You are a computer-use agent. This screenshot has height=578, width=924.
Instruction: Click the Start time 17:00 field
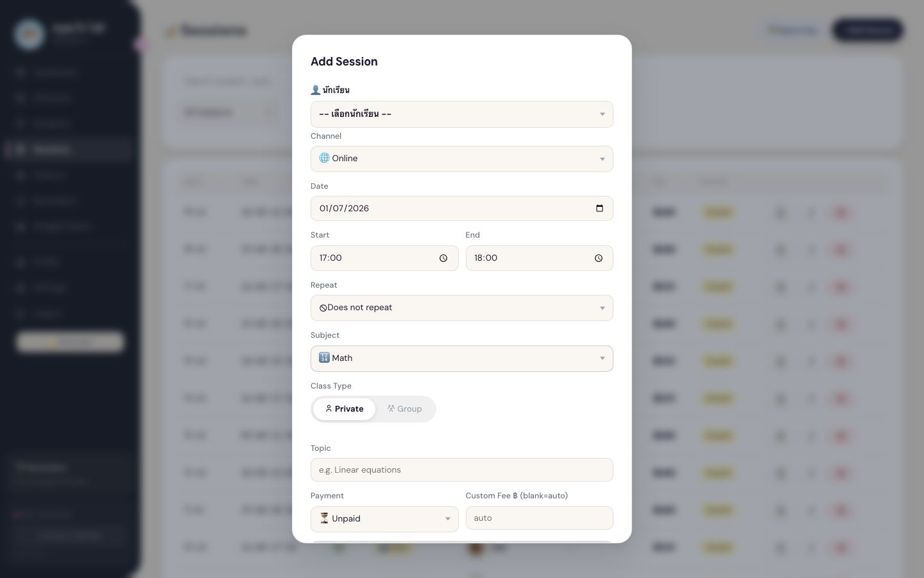pyautogui.click(x=384, y=258)
